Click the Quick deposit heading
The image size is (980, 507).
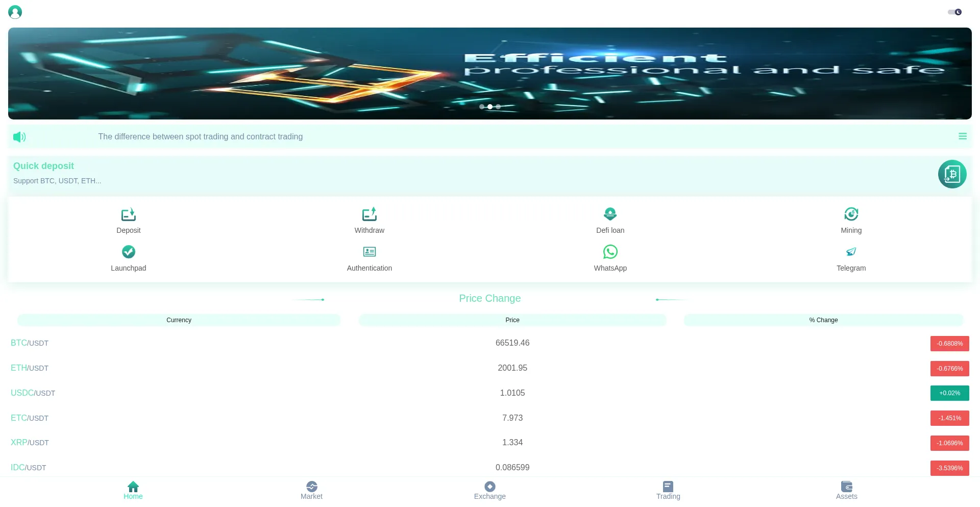[43, 166]
